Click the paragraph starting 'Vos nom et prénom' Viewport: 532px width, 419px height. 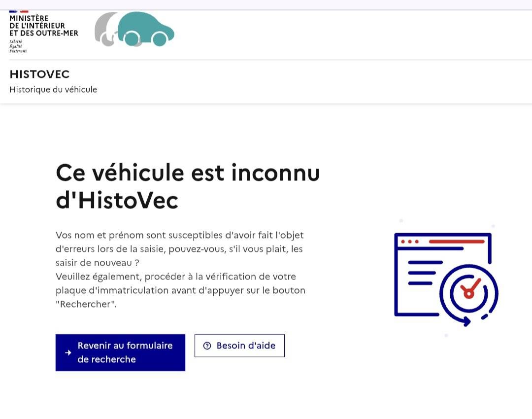[180, 249]
